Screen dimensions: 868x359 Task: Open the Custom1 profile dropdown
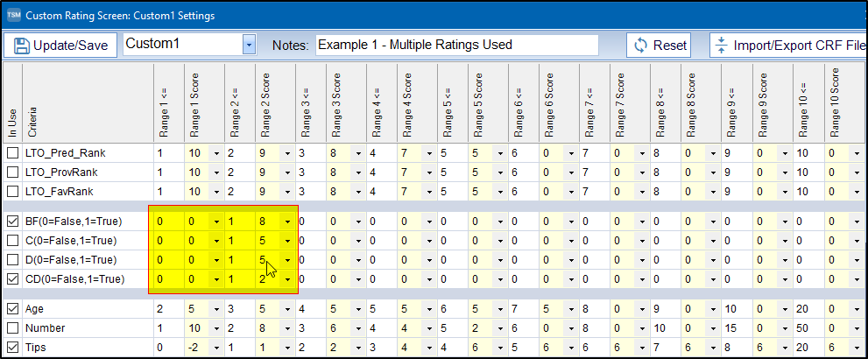[249, 45]
